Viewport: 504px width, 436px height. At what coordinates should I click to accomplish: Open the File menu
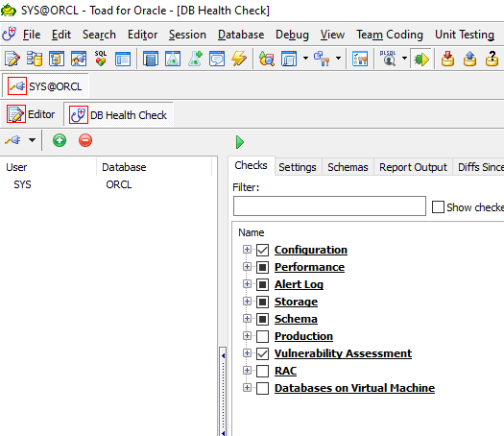coord(32,35)
